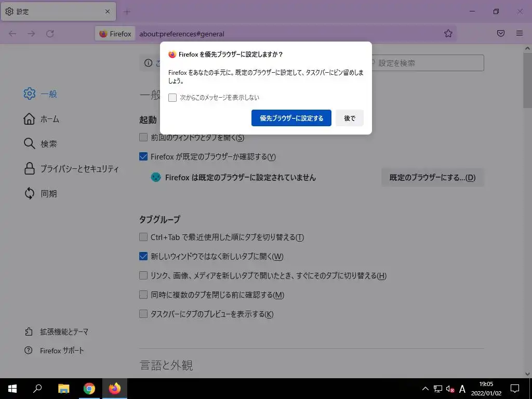Viewport: 532px width, 399px height.
Task: Click the muted volume tray icon
Action: pos(450,389)
